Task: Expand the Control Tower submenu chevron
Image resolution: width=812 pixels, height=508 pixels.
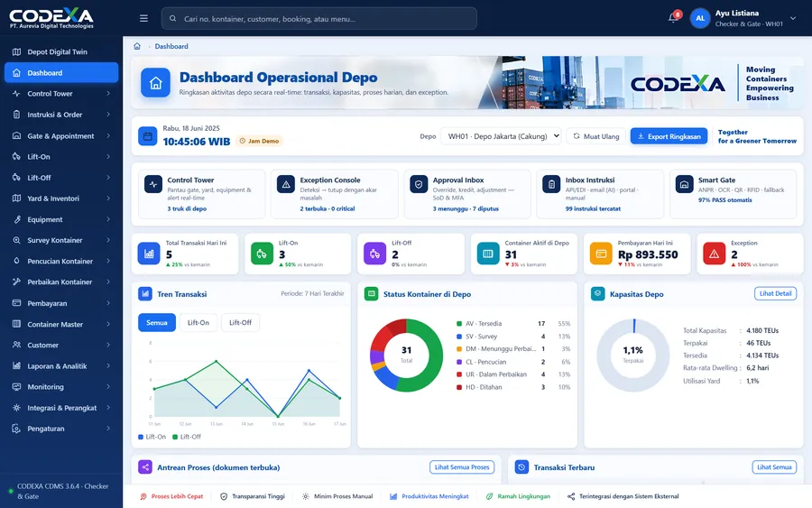Action: [108, 94]
